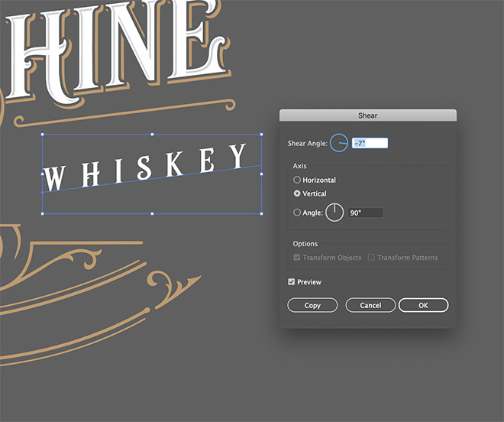This screenshot has height=422, width=504.
Task: Focus the Shear Angle input field
Action: [x=370, y=143]
